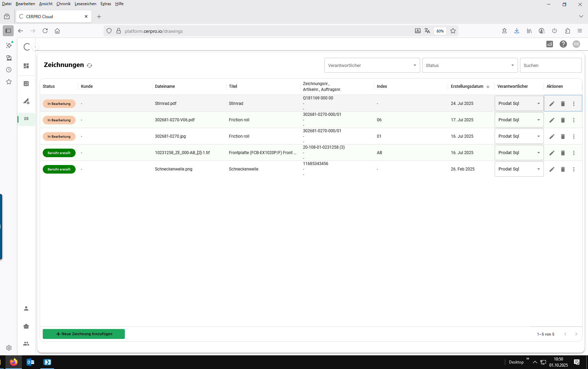Open more options for 302681-0270-V06.pdf row
Image resolution: width=588 pixels, height=369 pixels.
tap(574, 120)
